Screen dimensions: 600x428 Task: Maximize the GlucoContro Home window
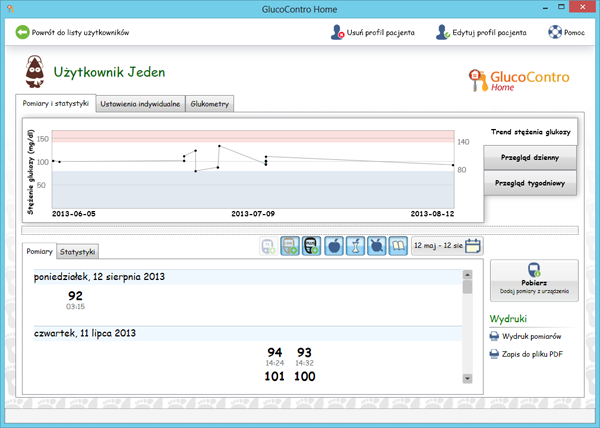[561, 7]
